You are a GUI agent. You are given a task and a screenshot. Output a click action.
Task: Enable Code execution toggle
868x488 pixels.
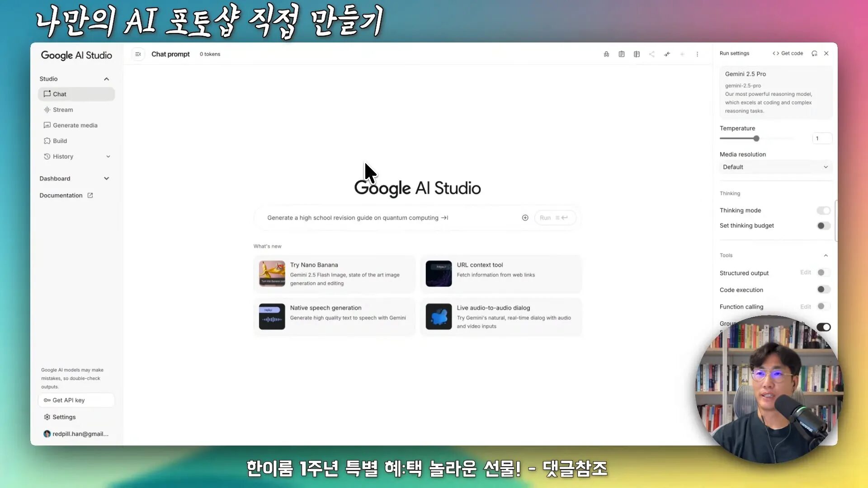[x=823, y=290]
